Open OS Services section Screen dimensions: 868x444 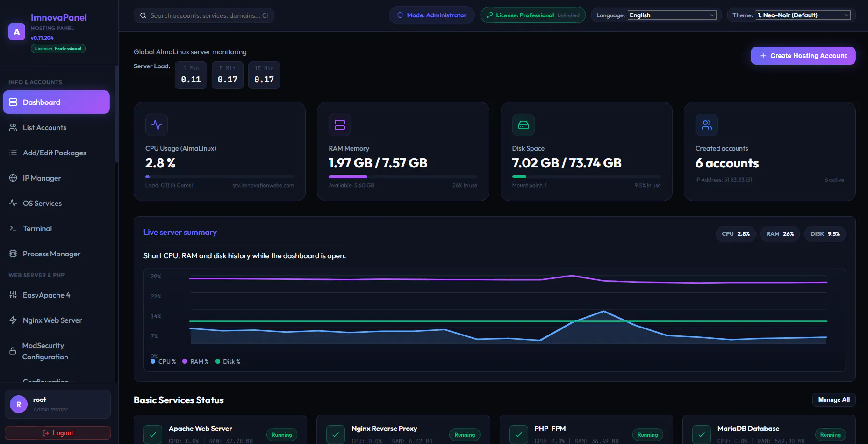[x=56, y=203]
